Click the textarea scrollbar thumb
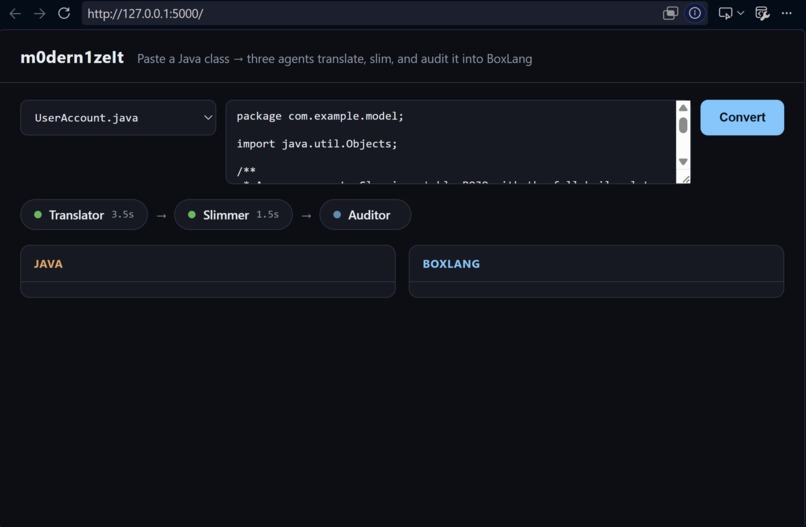 tap(683, 125)
